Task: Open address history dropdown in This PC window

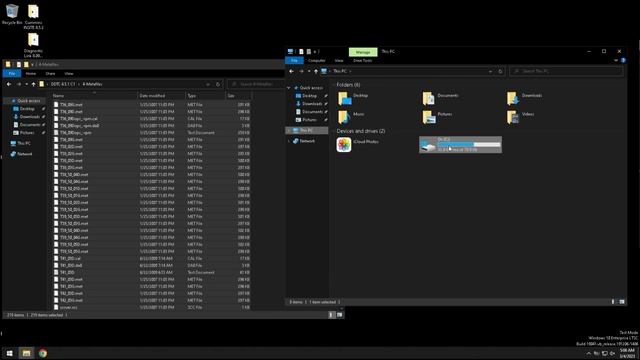Action: point(490,71)
